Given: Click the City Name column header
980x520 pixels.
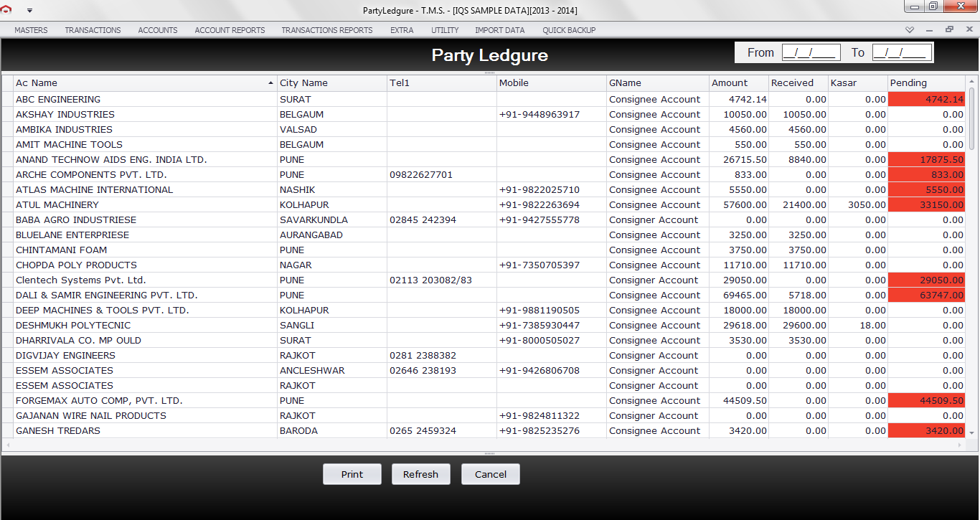Looking at the screenshot, I should pyautogui.click(x=332, y=82).
